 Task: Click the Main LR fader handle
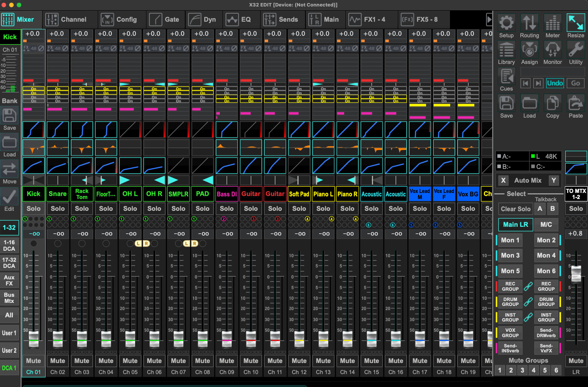[576, 273]
